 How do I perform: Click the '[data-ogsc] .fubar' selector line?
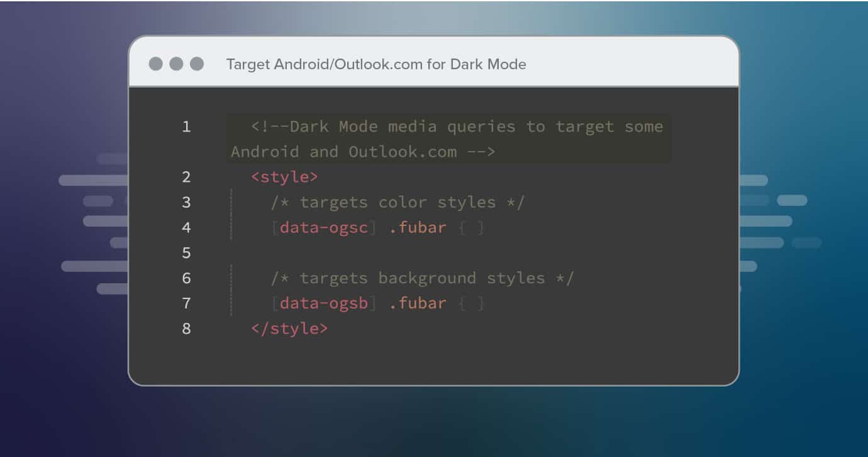pos(378,227)
